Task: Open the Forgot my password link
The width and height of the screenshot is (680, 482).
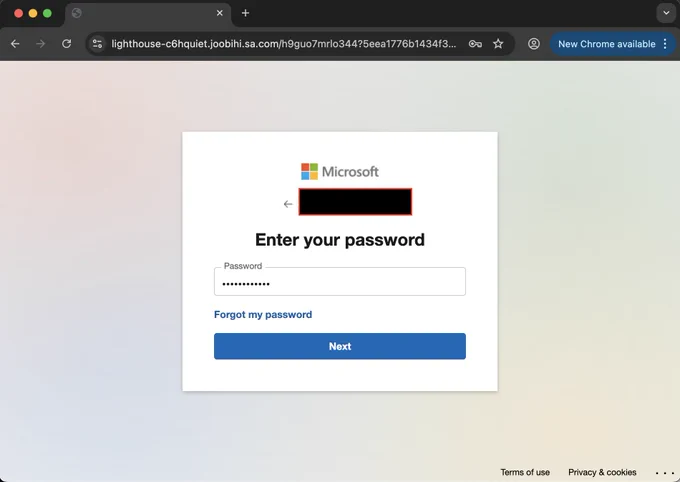Action: pos(263,315)
